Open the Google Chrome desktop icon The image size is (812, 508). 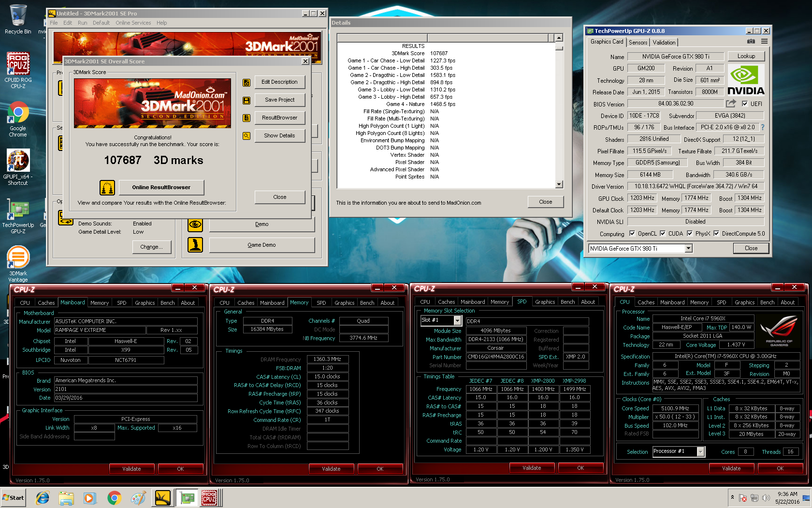click(18, 119)
